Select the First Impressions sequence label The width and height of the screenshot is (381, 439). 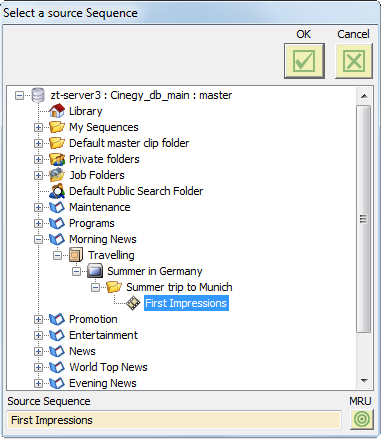point(186,303)
